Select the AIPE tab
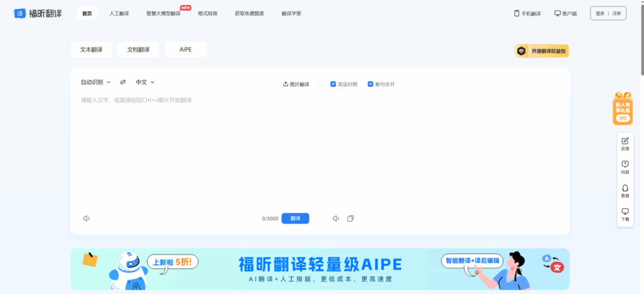This screenshot has width=644, height=294. 186,49
